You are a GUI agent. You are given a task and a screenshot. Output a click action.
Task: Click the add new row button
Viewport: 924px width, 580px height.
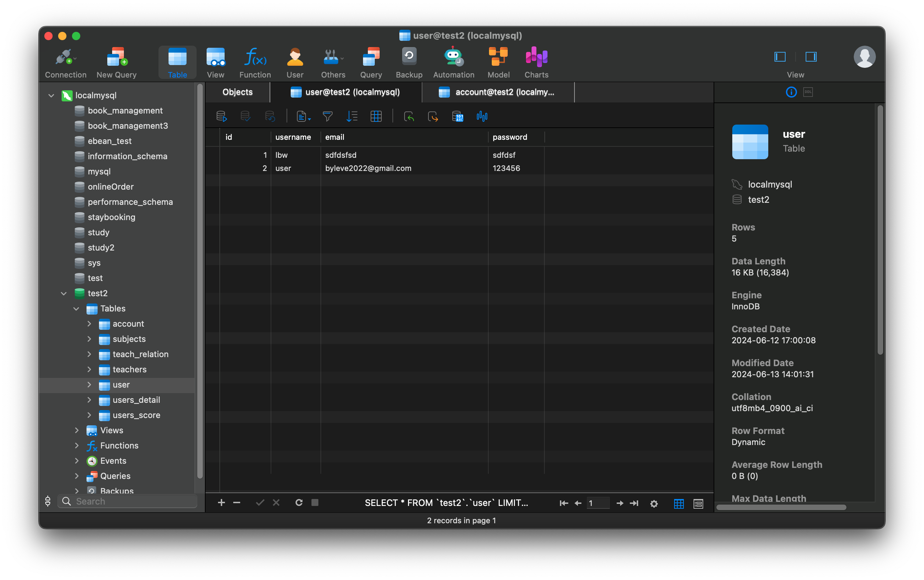(x=221, y=502)
